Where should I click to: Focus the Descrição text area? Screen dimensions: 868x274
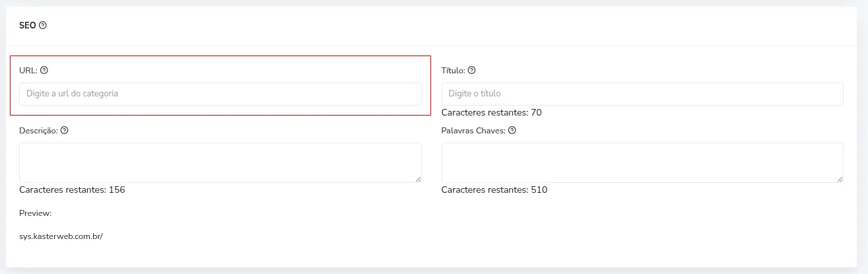(x=220, y=162)
